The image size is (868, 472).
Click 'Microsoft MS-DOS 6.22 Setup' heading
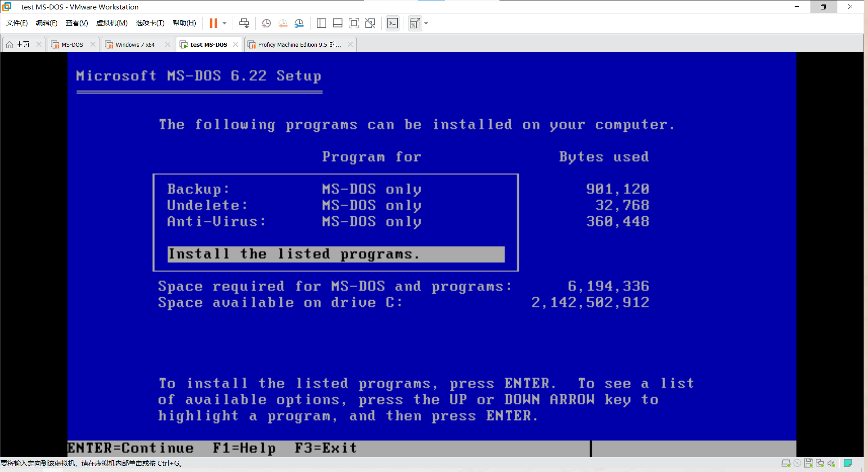pyautogui.click(x=198, y=76)
